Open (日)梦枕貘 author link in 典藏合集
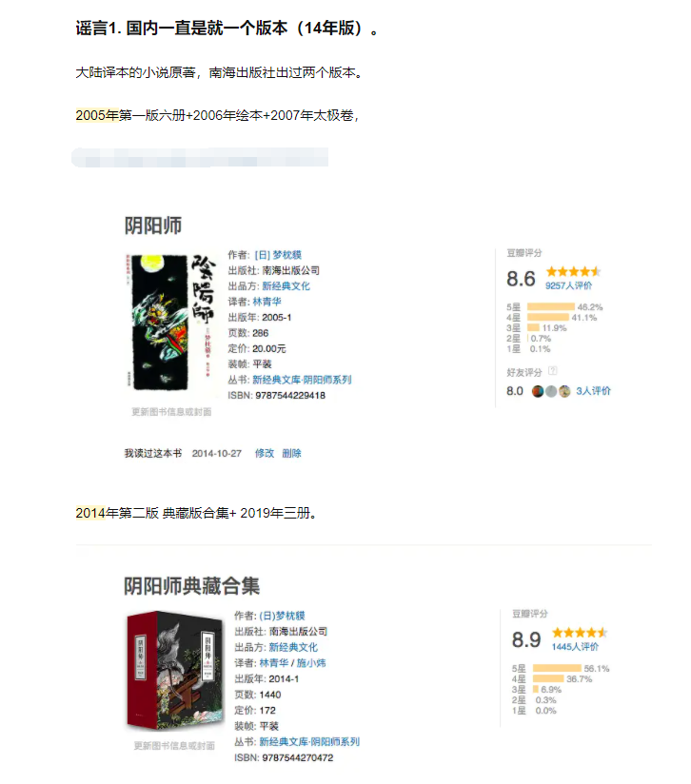The height and width of the screenshot is (784, 691). [x=282, y=616]
